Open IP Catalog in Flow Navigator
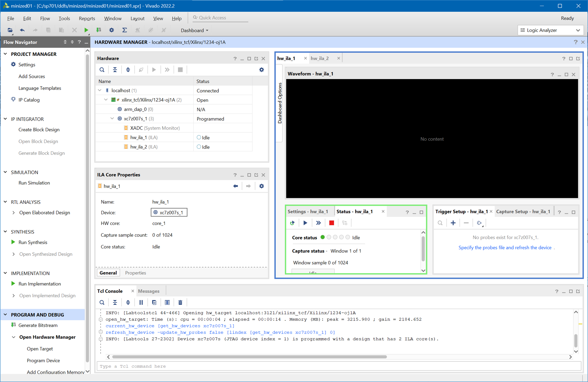This screenshot has width=588, height=382. coord(29,100)
